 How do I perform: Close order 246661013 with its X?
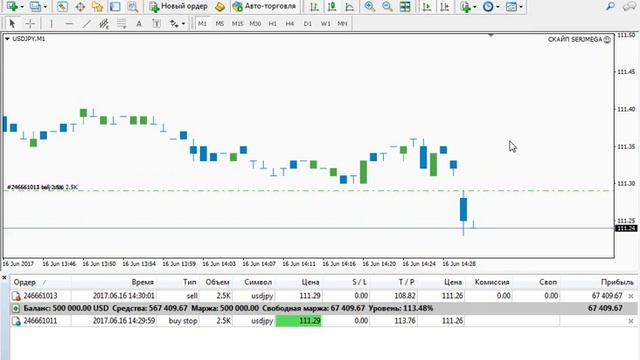coord(631,296)
